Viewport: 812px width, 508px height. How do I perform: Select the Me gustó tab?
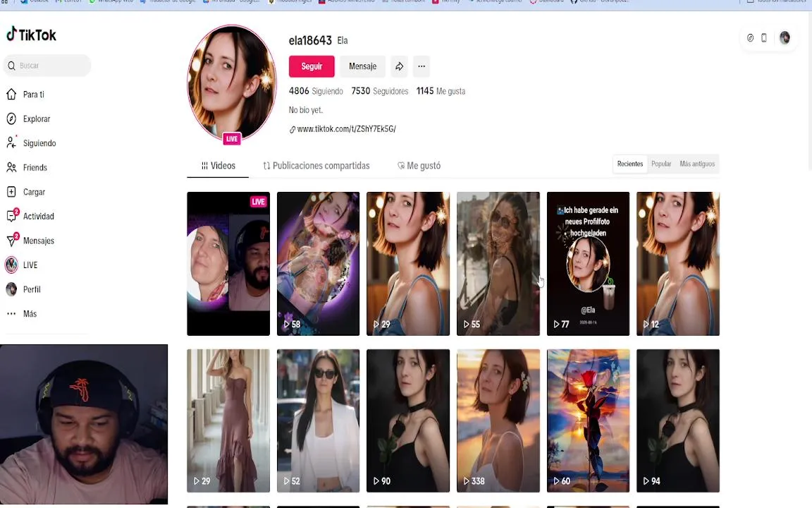click(x=419, y=166)
